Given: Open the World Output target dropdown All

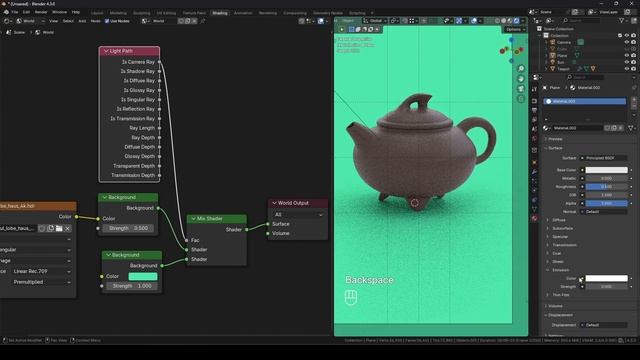Looking at the screenshot, I should coord(298,215).
